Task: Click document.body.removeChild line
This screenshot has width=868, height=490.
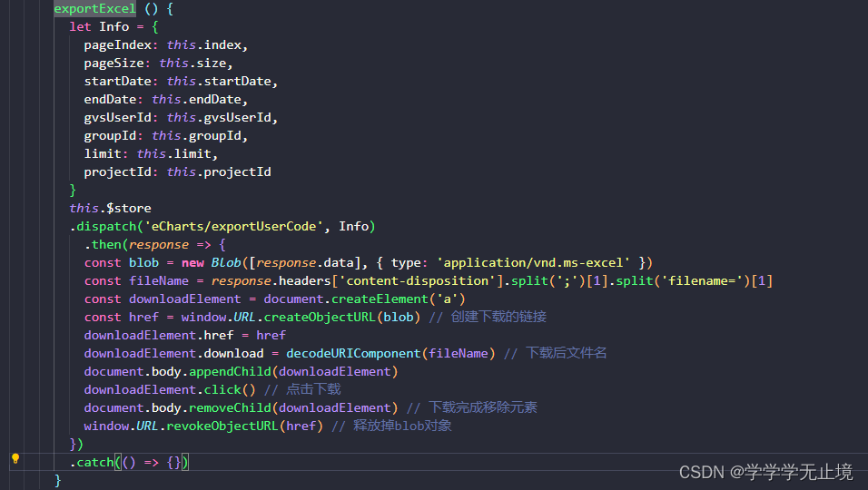Action: (x=241, y=408)
